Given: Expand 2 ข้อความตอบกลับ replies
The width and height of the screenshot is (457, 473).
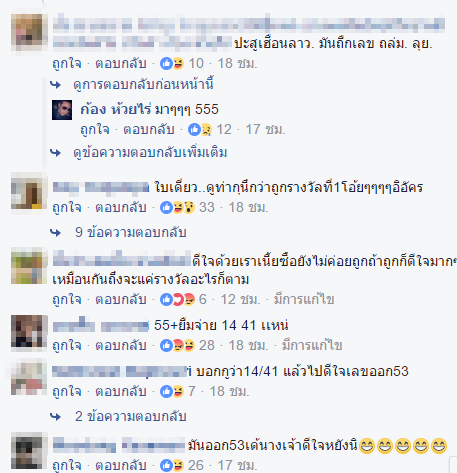Looking at the screenshot, I should [x=130, y=416].
